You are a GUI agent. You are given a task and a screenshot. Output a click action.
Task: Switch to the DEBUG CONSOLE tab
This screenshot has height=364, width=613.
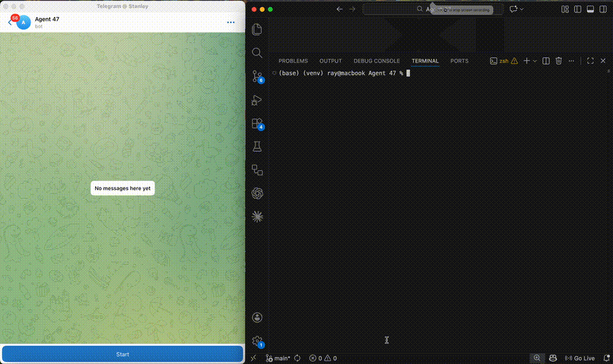click(376, 61)
